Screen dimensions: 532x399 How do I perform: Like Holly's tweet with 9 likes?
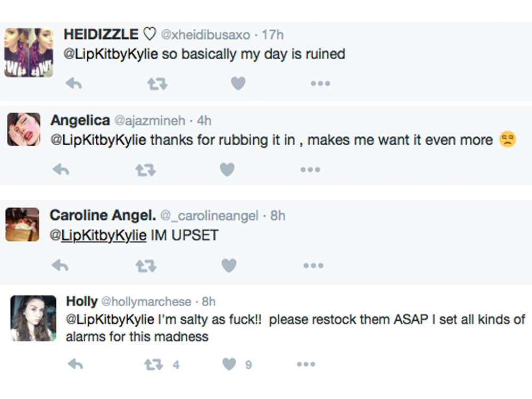(229, 364)
